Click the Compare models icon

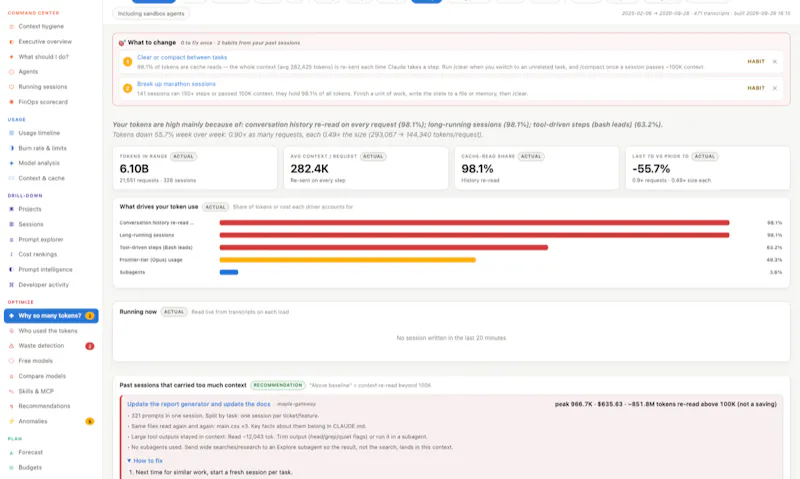click(x=11, y=376)
